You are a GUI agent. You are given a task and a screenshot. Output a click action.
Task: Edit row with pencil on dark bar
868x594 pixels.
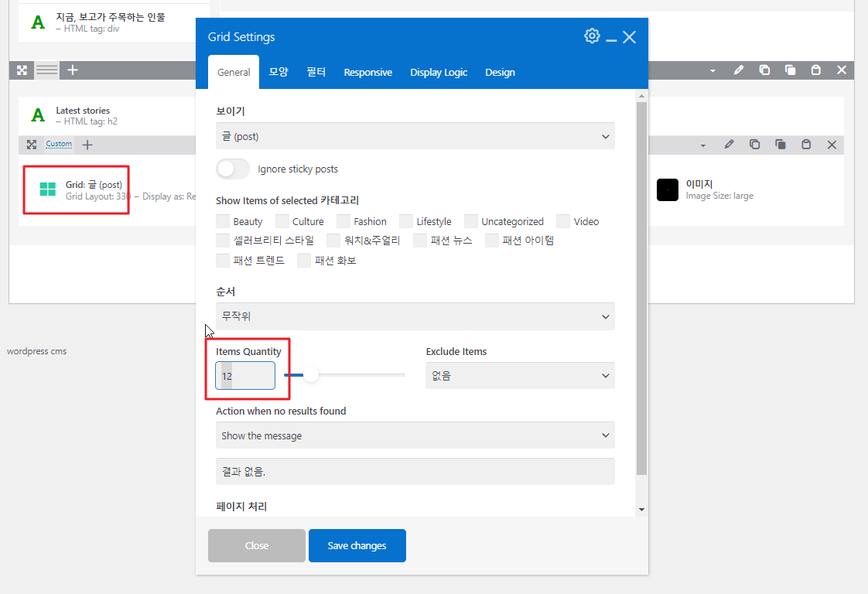pyautogui.click(x=739, y=70)
